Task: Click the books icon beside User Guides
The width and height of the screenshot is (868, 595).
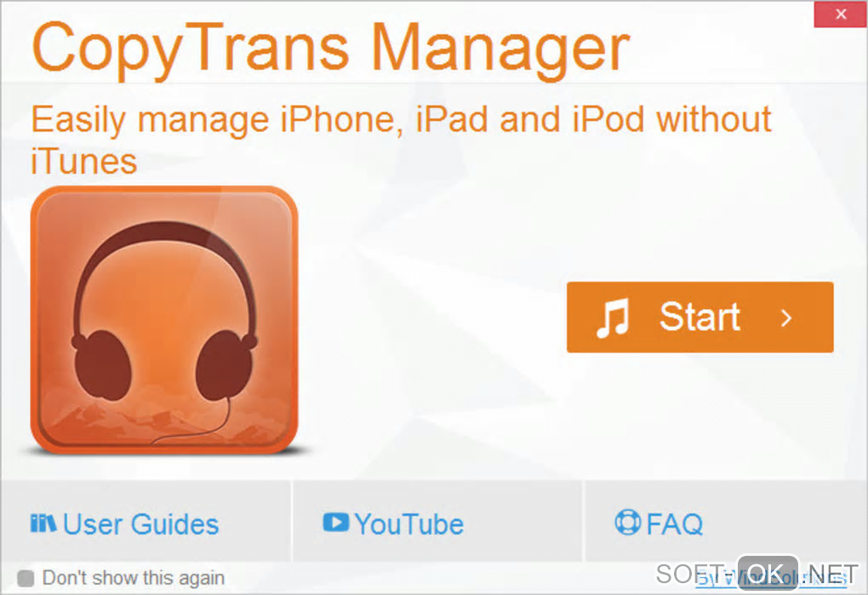Action: 43,523
